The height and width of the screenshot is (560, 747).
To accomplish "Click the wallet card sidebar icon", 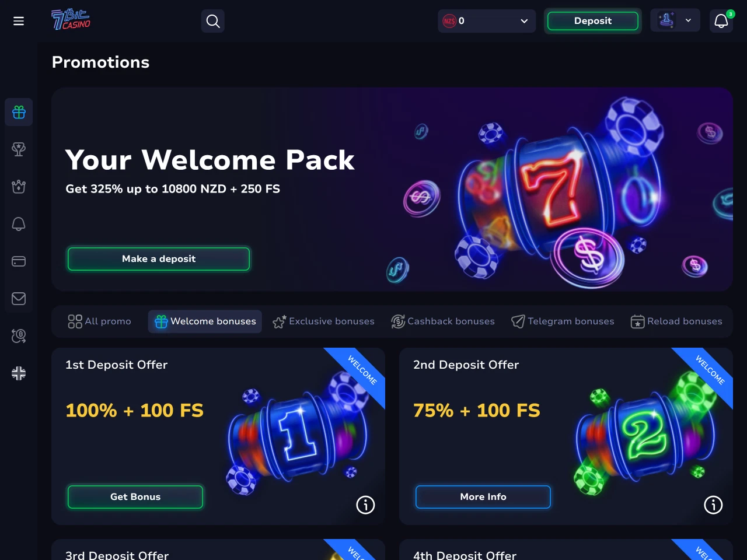I will [x=19, y=261].
